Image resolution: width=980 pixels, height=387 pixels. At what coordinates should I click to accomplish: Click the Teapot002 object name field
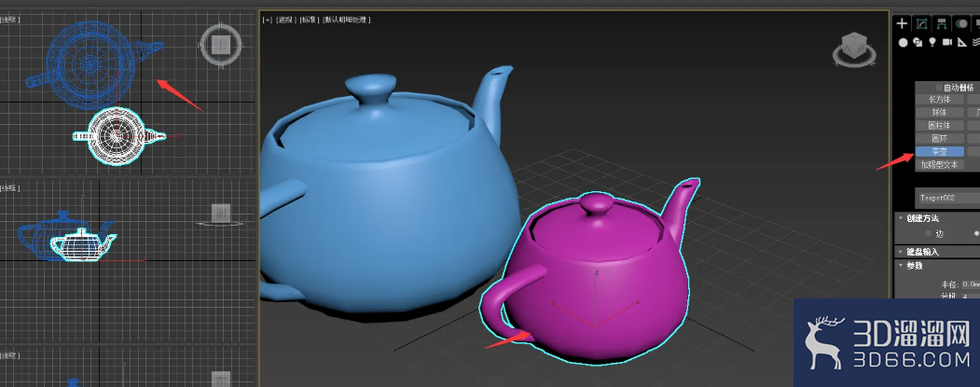coord(947,198)
